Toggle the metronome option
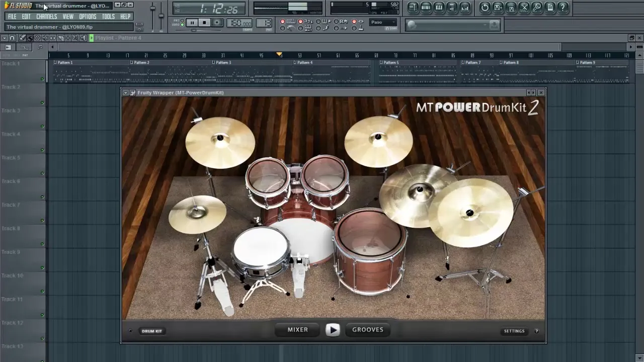The image size is (644, 362). coord(288,28)
